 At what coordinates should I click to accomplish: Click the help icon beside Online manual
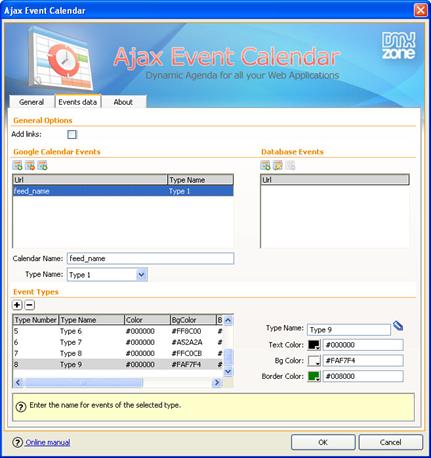[x=17, y=443]
